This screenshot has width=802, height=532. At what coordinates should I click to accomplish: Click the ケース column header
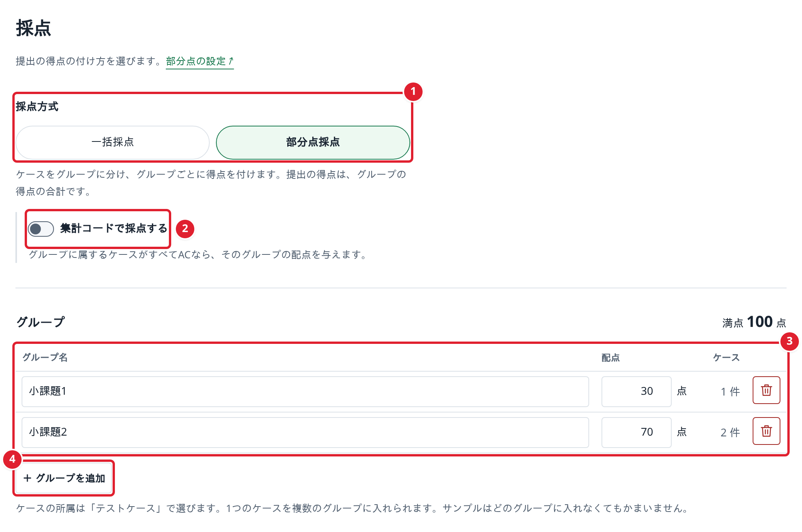(x=726, y=357)
